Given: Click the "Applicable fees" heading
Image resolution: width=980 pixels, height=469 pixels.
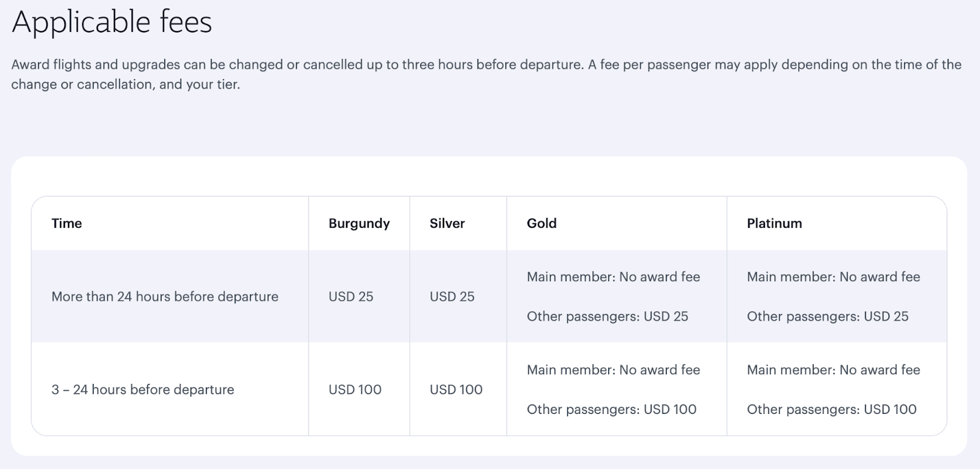Looking at the screenshot, I should (x=111, y=23).
